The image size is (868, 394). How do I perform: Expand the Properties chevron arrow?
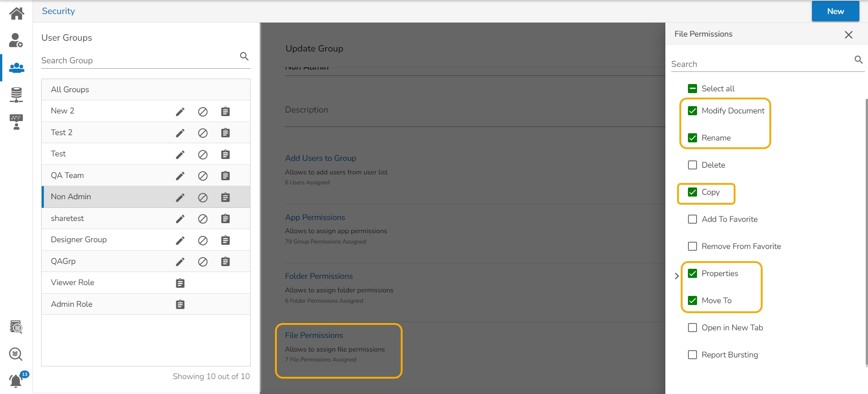pyautogui.click(x=677, y=276)
